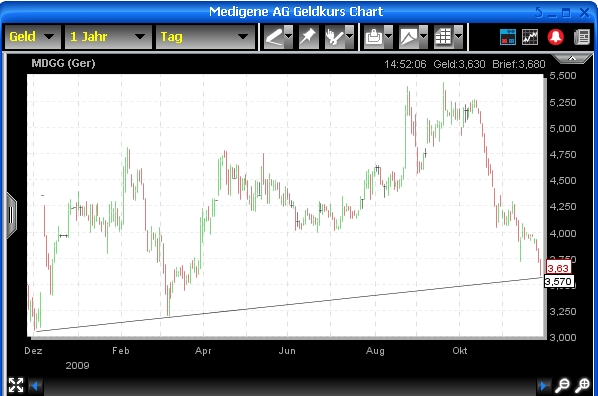
Task: Click the red 3,63 price marker
Action: tap(558, 268)
